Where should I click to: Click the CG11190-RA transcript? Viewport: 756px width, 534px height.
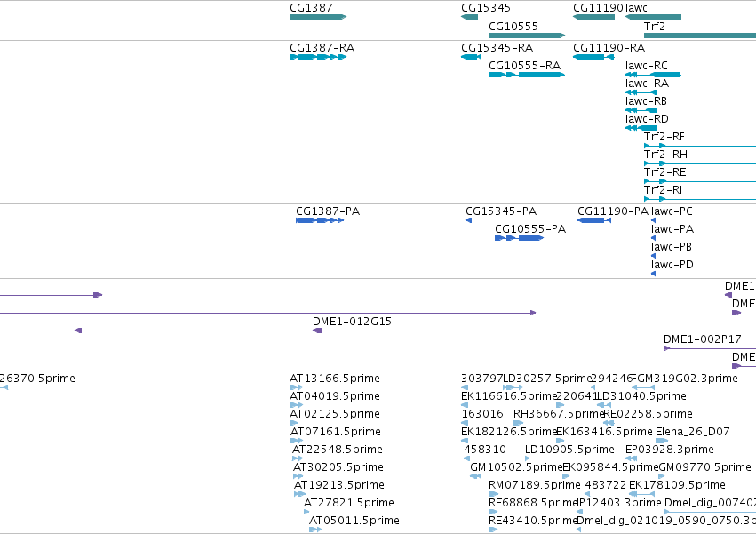pyautogui.click(x=593, y=57)
